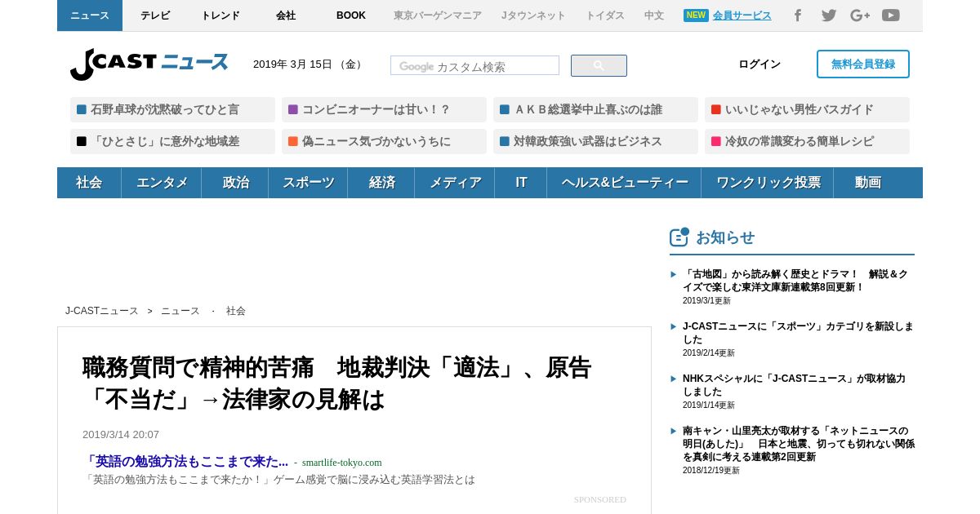
Task: Open 中文 link
Action: click(654, 16)
